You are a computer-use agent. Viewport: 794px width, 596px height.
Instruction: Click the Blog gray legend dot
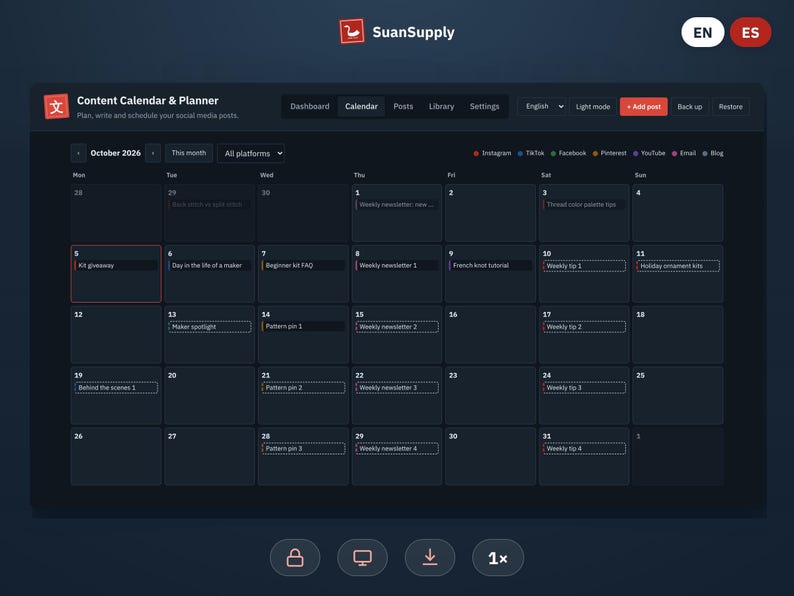(x=705, y=153)
